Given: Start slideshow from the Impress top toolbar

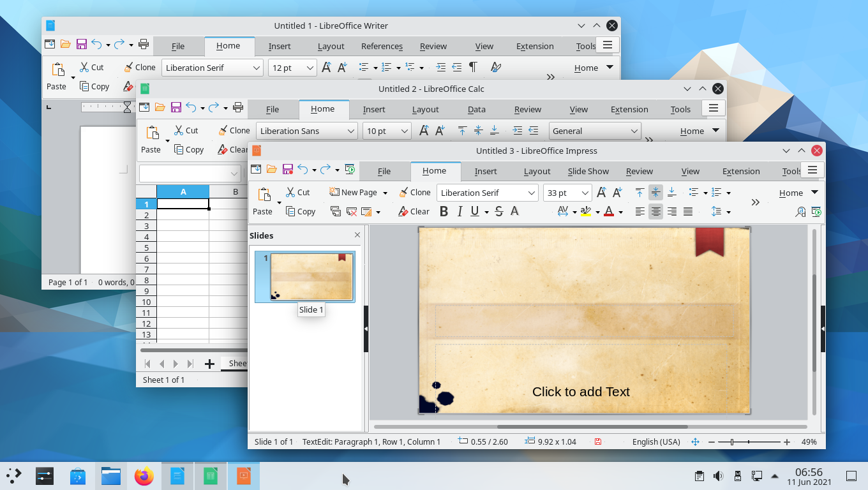Looking at the screenshot, I should pos(349,169).
